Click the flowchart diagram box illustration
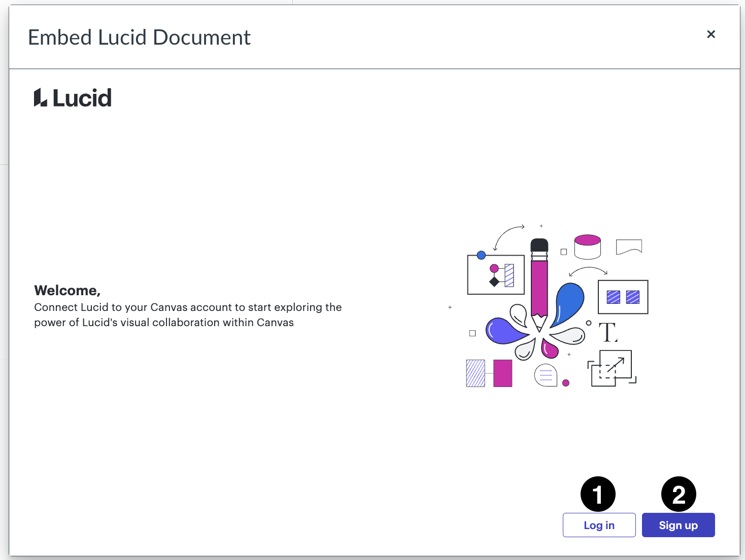Image resolution: width=745 pixels, height=560 pixels. (496, 274)
